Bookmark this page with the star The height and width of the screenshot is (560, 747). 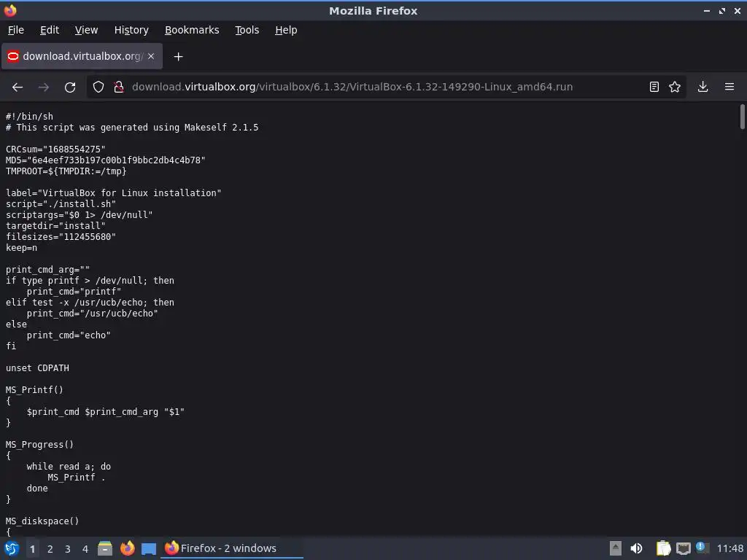pos(675,87)
